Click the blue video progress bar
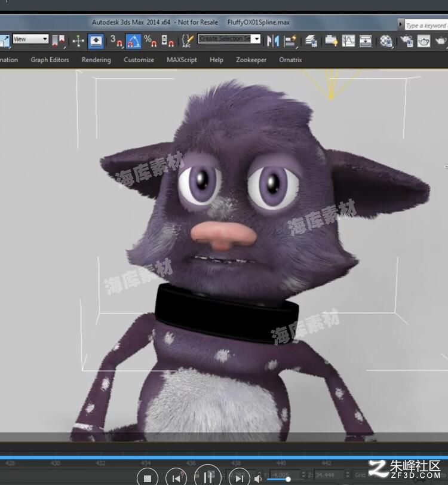 coord(224,457)
